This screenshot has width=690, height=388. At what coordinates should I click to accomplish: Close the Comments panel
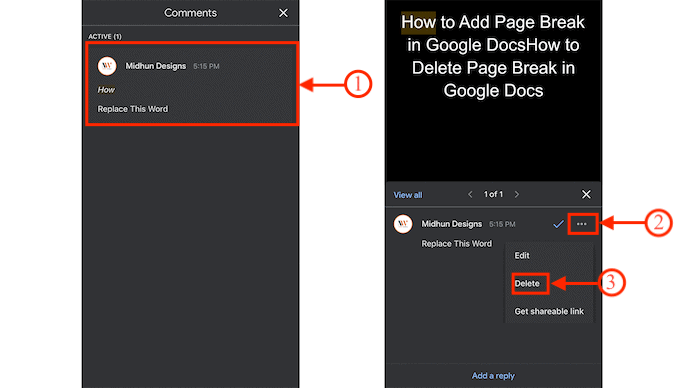[x=283, y=13]
